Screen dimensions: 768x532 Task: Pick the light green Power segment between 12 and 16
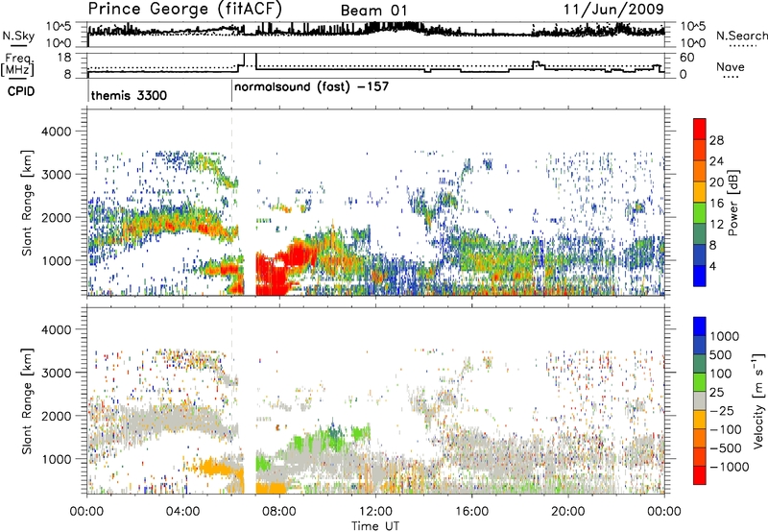point(700,212)
